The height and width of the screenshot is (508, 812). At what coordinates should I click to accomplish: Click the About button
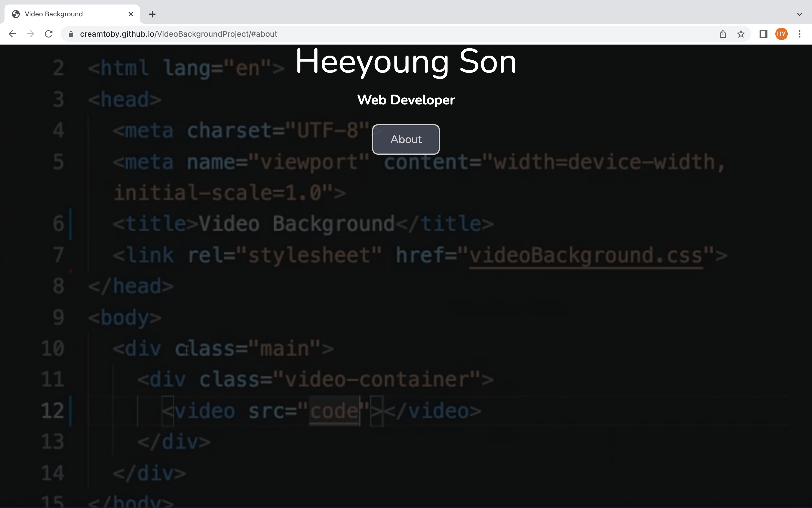406,139
